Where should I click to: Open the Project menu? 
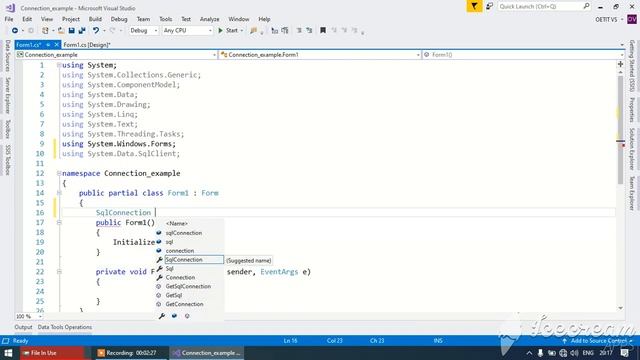pyautogui.click(x=71, y=19)
